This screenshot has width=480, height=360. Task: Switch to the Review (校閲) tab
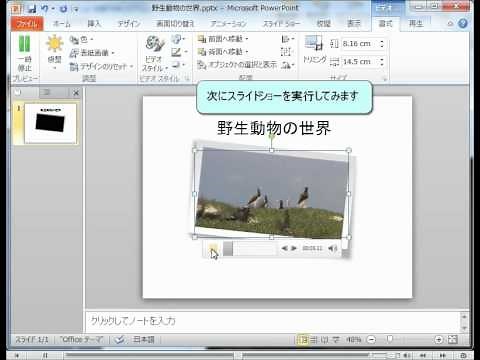323,23
